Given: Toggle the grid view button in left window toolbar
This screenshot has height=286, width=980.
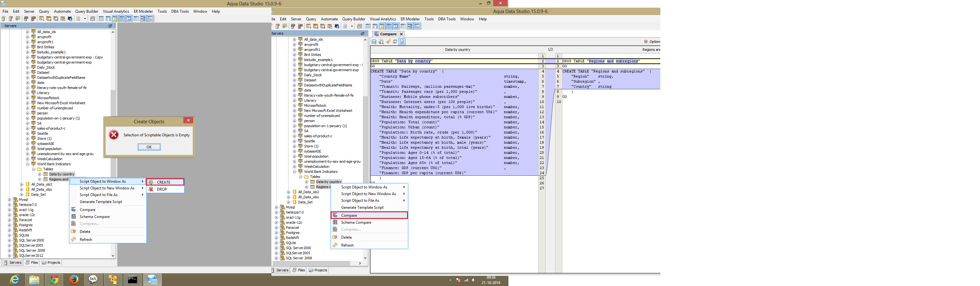Looking at the screenshot, I should tap(122, 19).
